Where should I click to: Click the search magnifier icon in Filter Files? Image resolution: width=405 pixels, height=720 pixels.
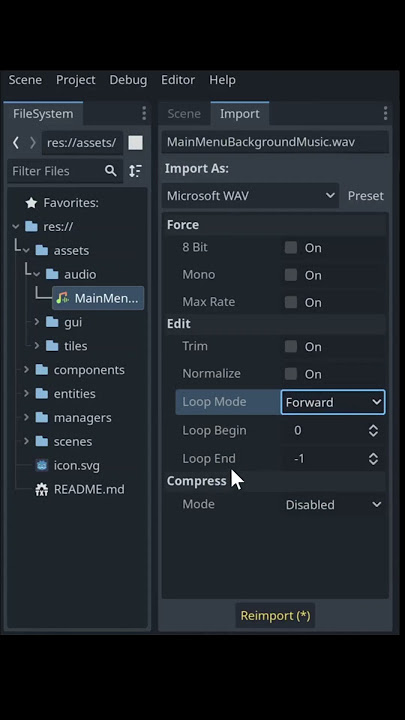(111, 171)
